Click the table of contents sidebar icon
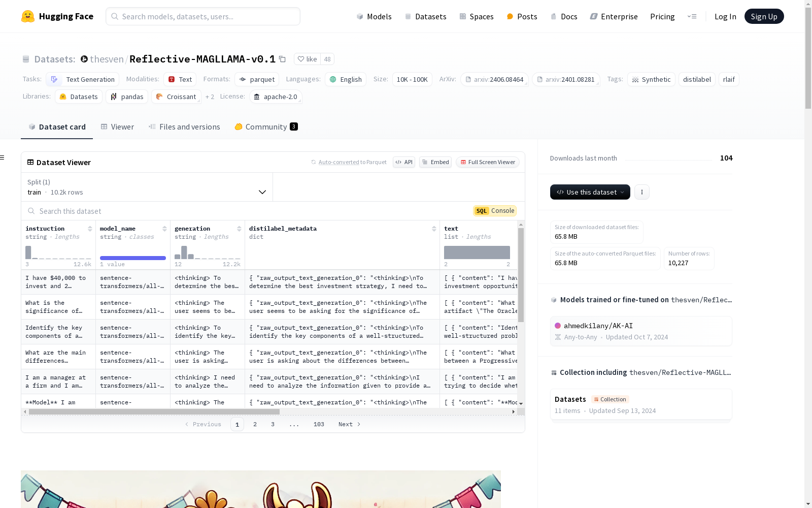The image size is (812, 508). click(x=3, y=157)
